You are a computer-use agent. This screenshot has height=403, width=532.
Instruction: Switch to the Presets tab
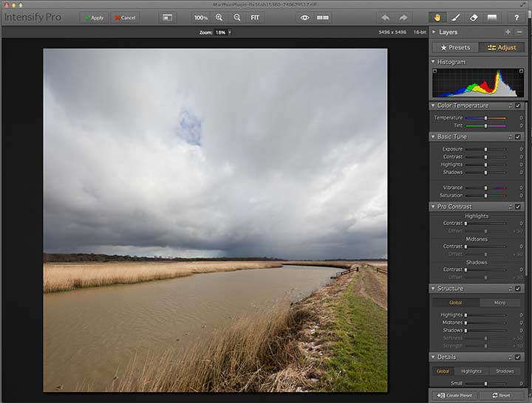pyautogui.click(x=455, y=48)
